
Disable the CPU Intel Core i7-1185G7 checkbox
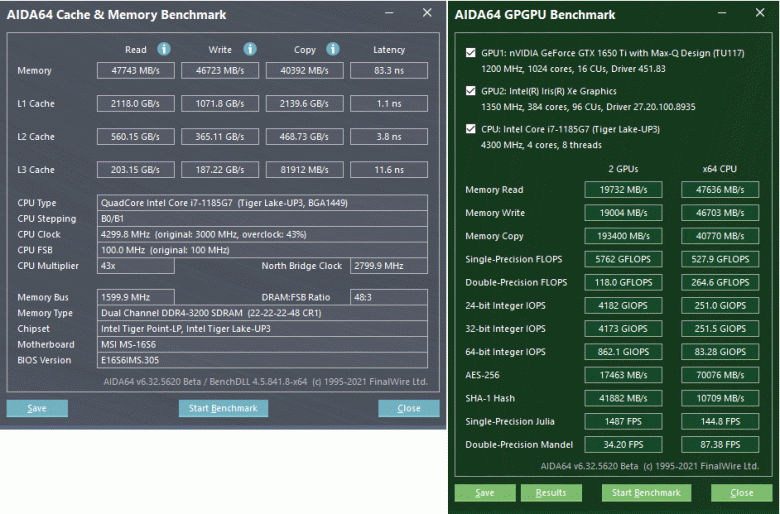coord(471,128)
